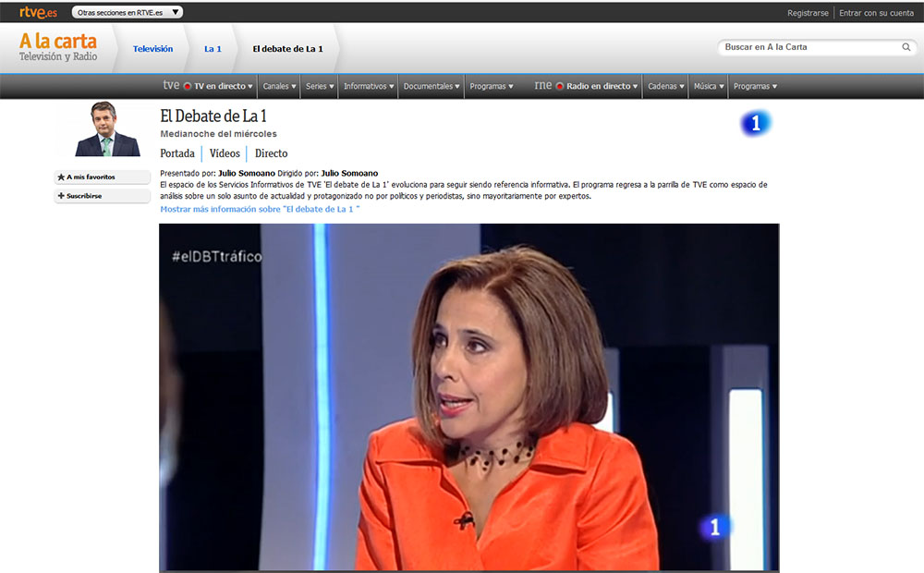
Task: Open the Portada tab
Action: tap(177, 153)
